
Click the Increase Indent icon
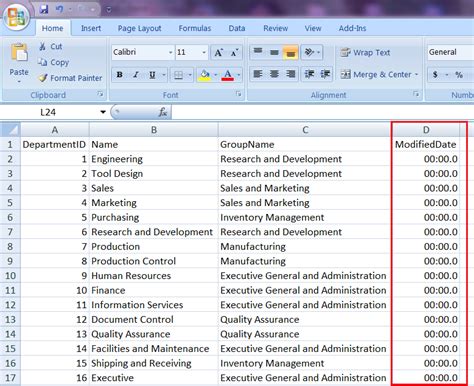click(325, 74)
